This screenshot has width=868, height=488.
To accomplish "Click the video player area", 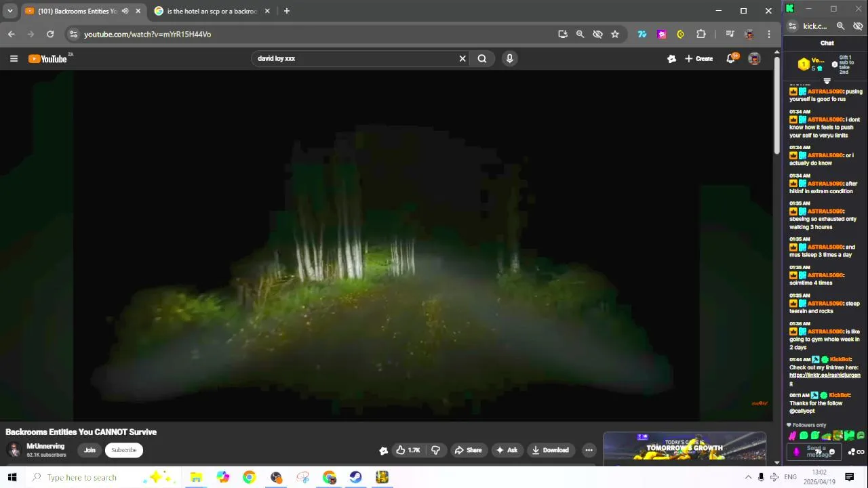I will pyautogui.click(x=387, y=244).
